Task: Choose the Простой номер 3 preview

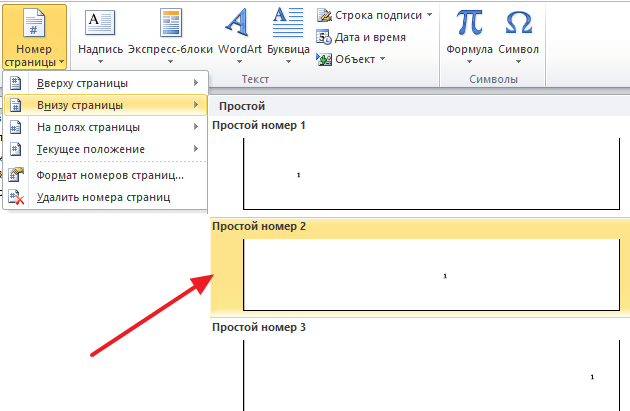Action: coord(430,375)
